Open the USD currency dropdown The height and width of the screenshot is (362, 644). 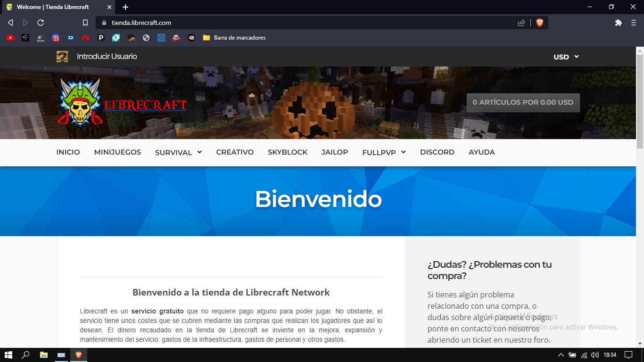tap(566, 57)
